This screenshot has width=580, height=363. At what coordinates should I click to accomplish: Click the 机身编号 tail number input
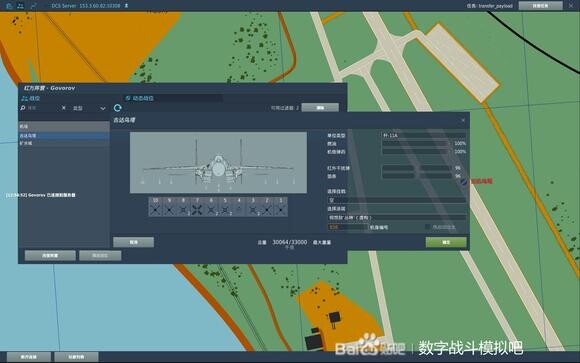click(347, 227)
